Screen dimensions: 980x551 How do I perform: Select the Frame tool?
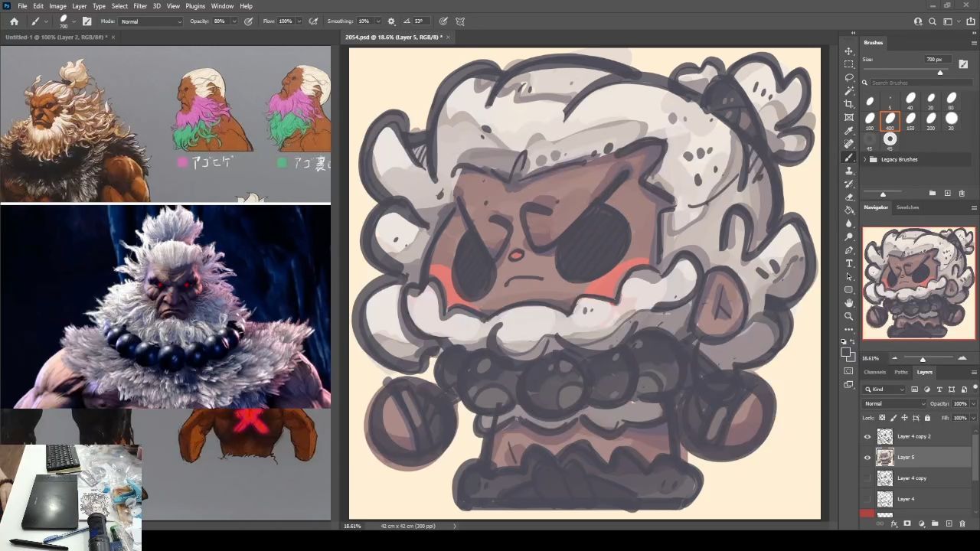848,117
